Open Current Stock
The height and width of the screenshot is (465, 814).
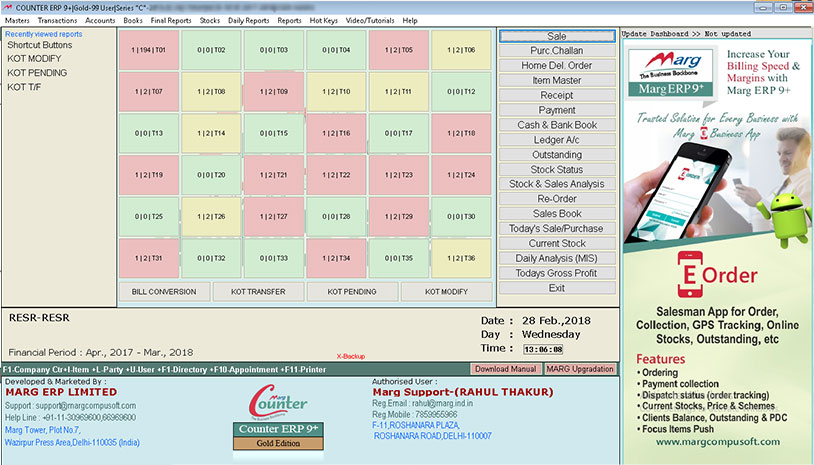(557, 243)
